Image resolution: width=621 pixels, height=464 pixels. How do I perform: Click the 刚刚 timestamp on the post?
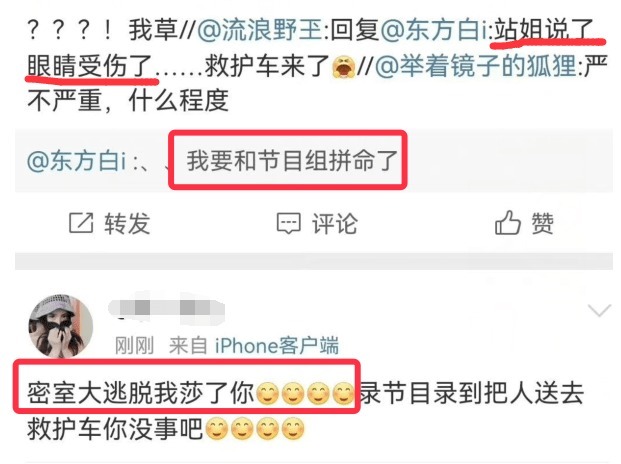(134, 345)
